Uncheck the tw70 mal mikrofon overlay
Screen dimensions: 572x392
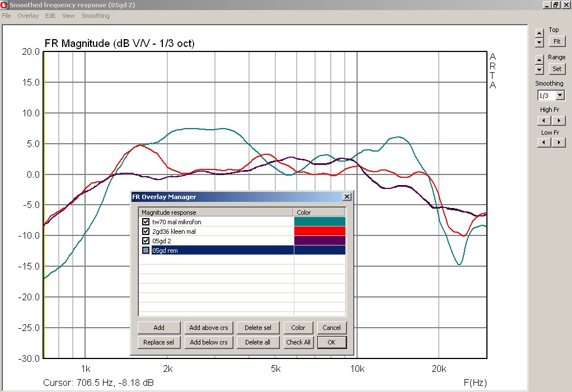coord(146,221)
